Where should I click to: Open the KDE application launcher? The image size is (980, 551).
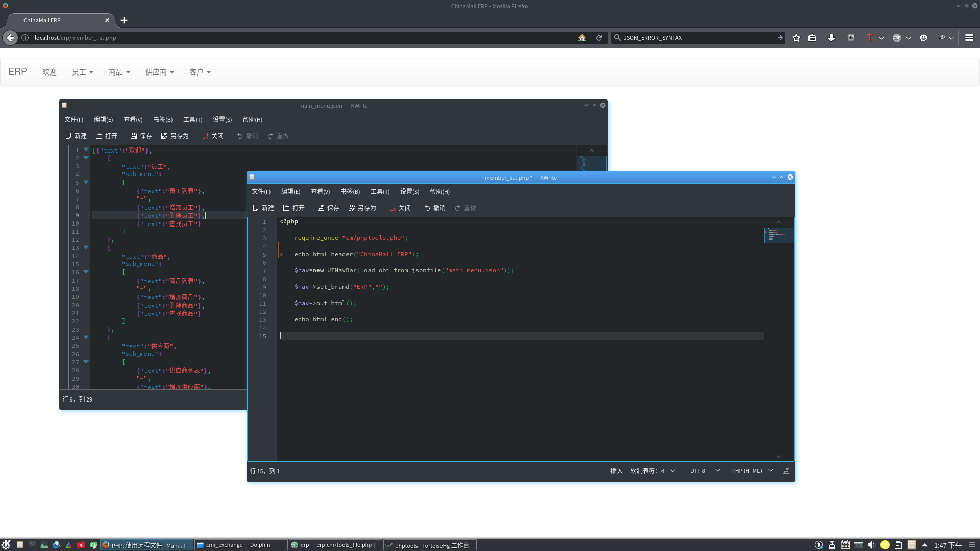6,545
